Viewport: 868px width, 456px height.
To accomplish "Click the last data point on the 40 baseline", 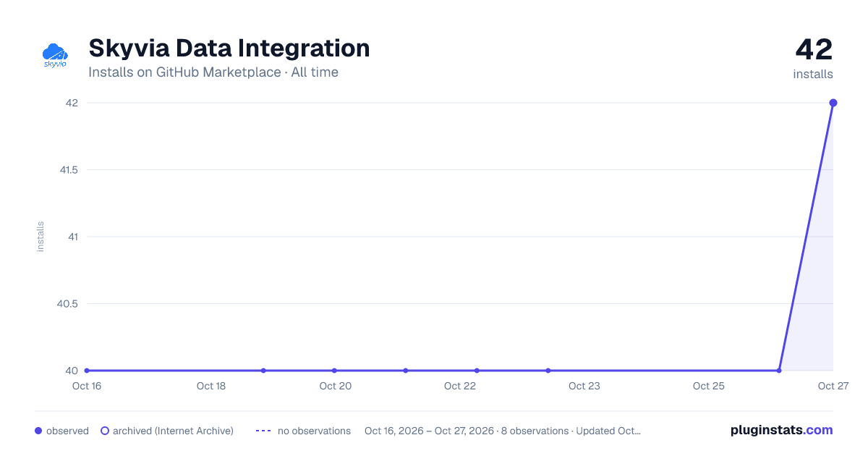I will [x=779, y=371].
